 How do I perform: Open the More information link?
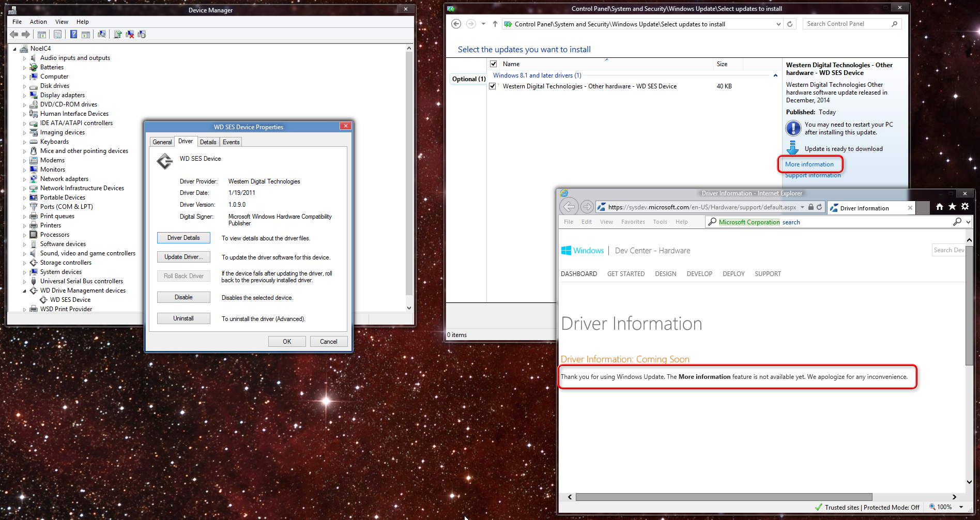click(x=809, y=164)
